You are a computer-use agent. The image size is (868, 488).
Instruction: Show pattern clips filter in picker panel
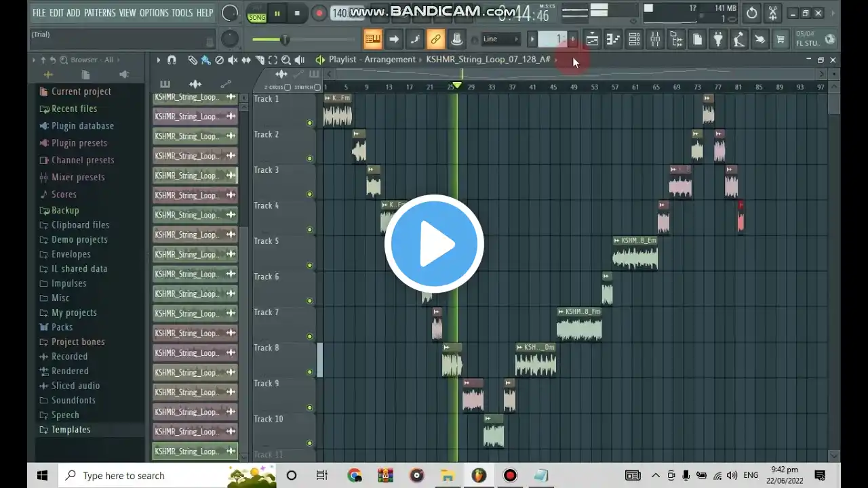165,84
